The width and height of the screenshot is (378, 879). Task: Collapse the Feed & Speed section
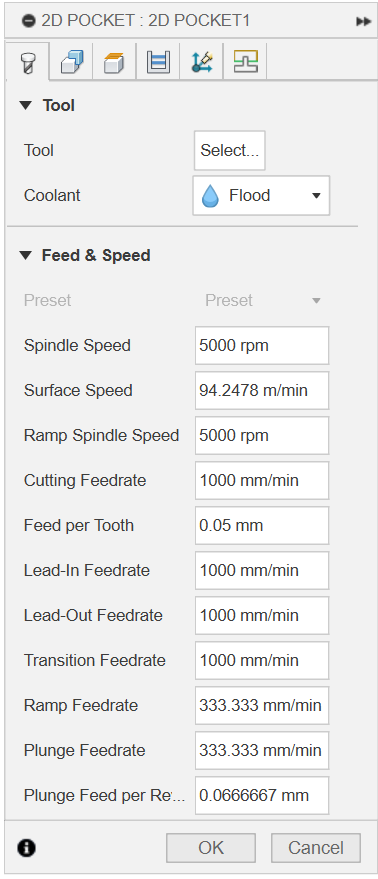point(26,255)
